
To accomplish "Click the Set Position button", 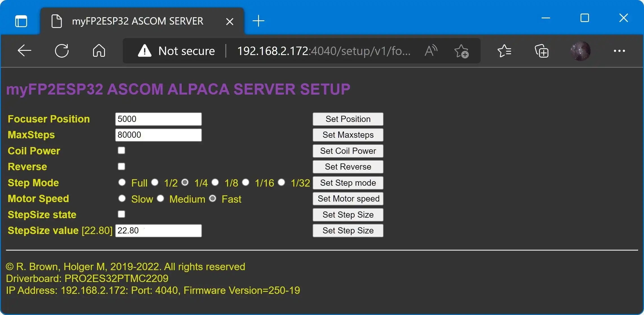I will click(x=348, y=119).
